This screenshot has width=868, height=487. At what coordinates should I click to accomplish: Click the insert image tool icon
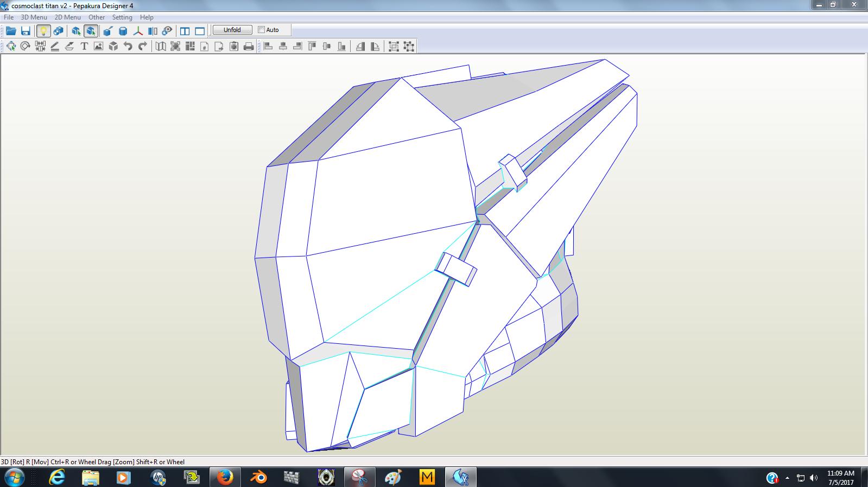point(98,46)
